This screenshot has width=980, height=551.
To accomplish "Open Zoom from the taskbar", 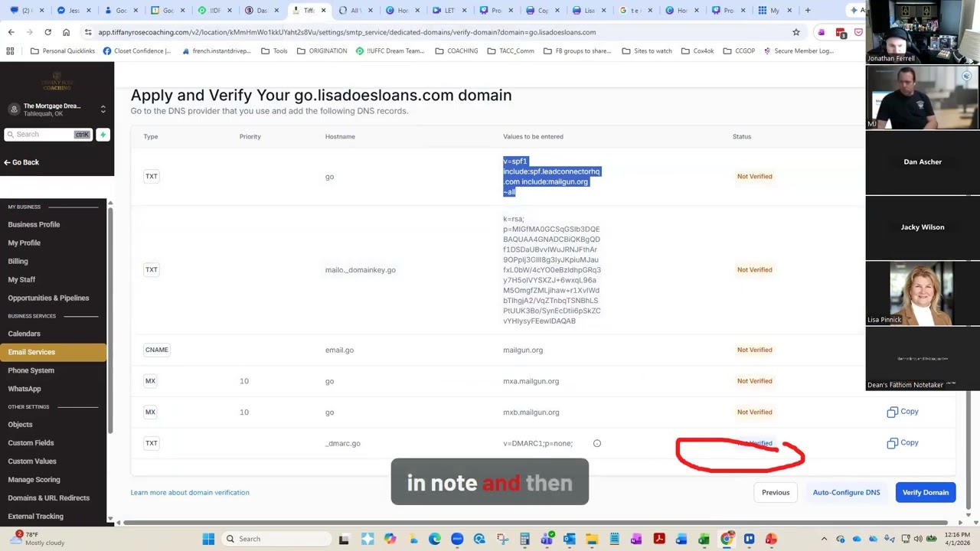I will pos(457,539).
